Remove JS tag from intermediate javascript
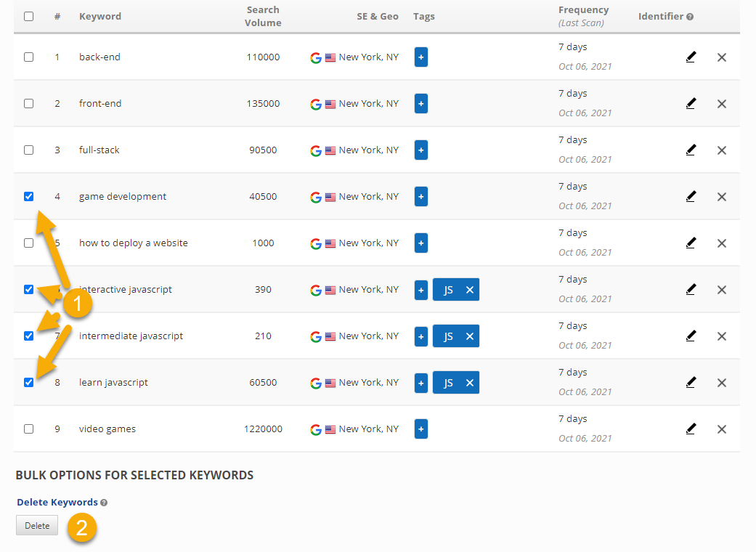Viewport: 756px width, 552px height. click(470, 336)
